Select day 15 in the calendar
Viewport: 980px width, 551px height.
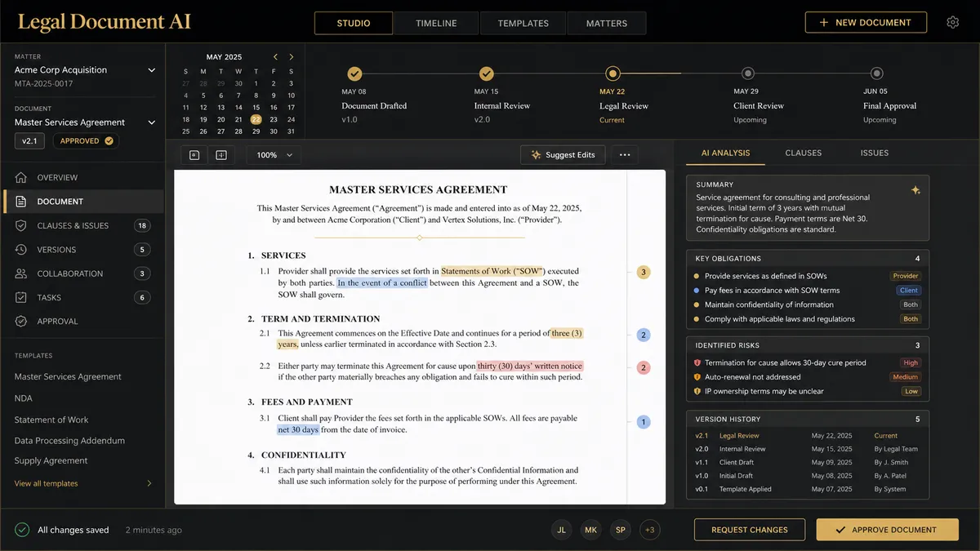click(x=256, y=107)
